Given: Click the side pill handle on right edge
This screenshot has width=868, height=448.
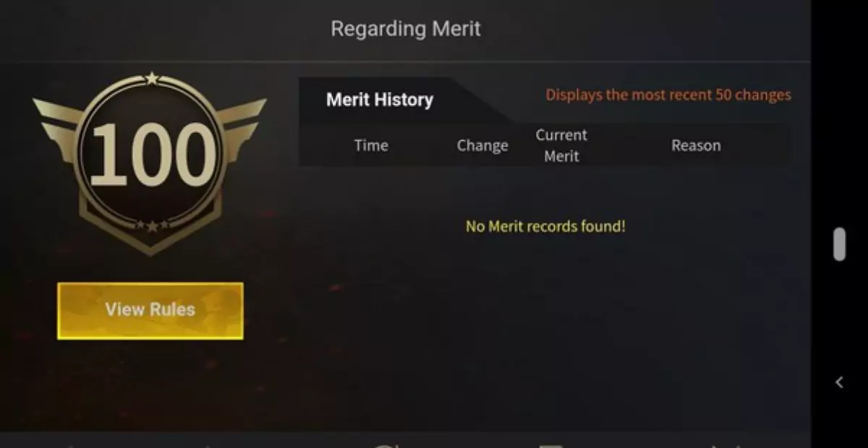Looking at the screenshot, I should coord(839,244).
